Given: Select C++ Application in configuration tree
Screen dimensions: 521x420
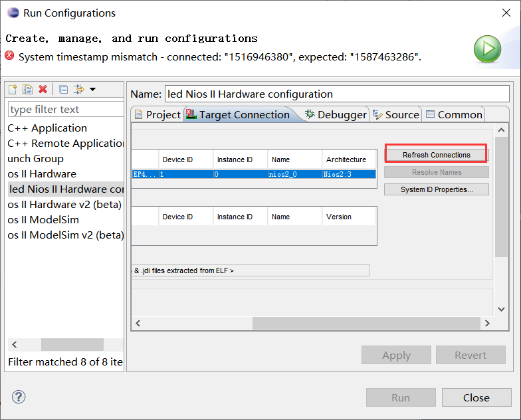Looking at the screenshot, I should tap(47, 128).
